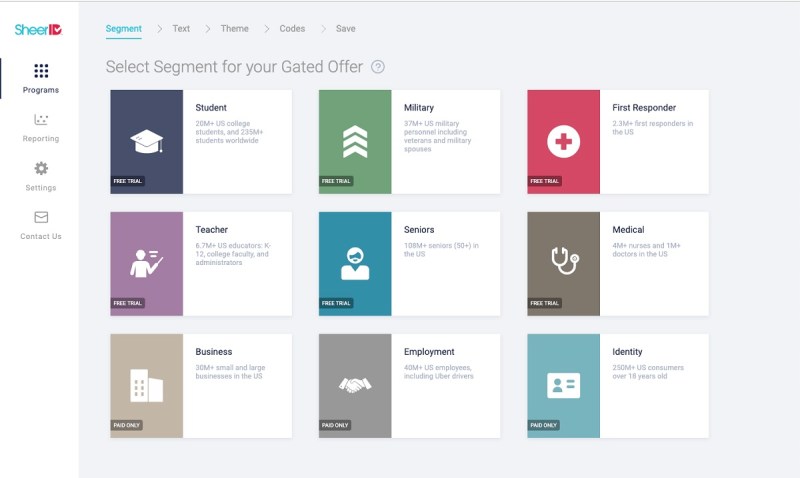Select the Business building icon
The image size is (800, 478).
[146, 385]
